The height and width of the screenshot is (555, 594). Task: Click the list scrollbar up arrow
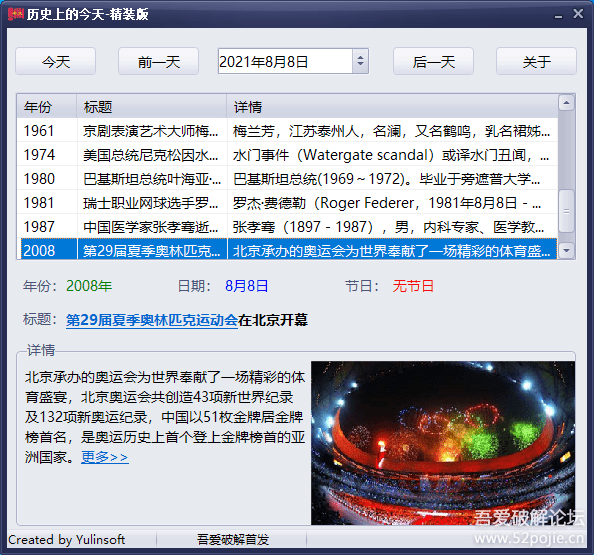566,103
